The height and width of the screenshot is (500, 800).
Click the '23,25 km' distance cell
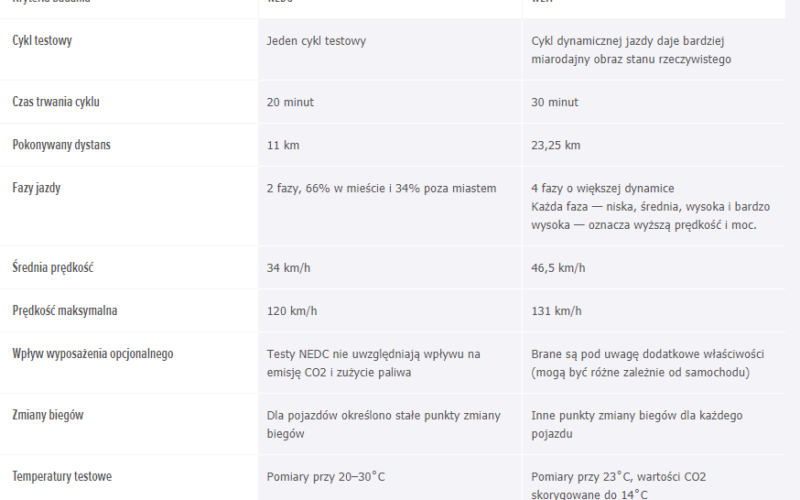pos(556,145)
